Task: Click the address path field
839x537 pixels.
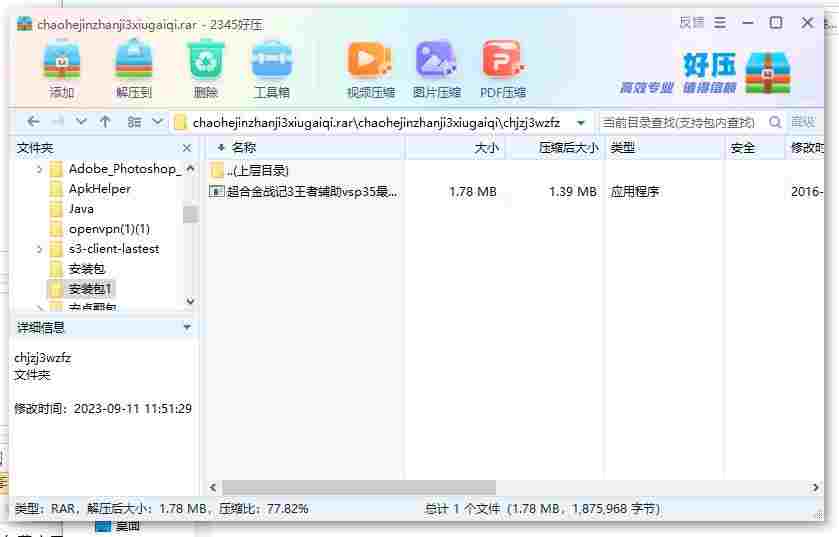Action: [376, 123]
